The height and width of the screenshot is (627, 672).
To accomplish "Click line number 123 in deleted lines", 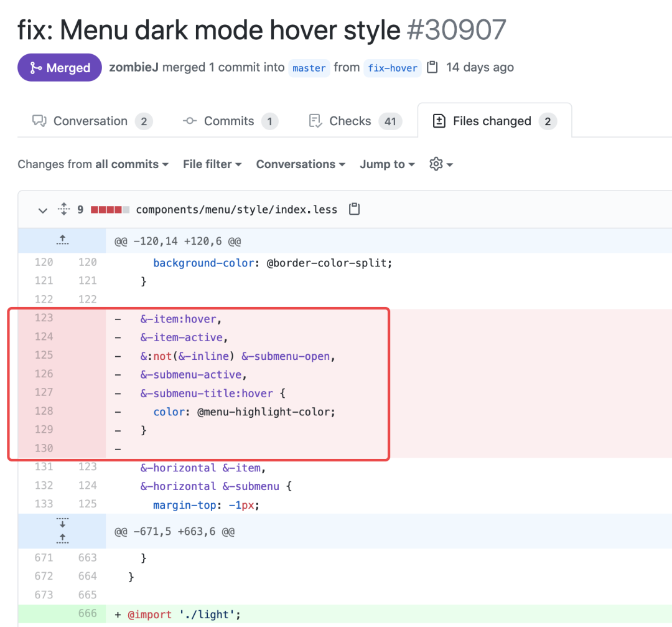I will (44, 318).
